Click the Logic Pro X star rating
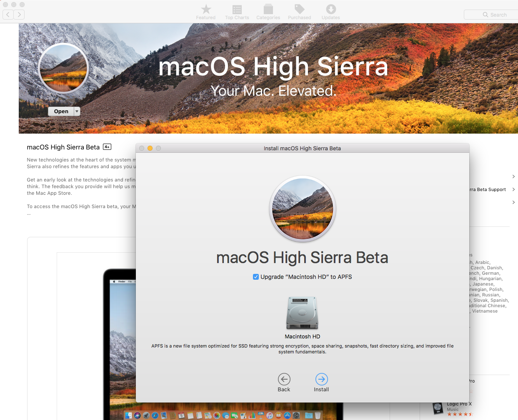 [460, 415]
